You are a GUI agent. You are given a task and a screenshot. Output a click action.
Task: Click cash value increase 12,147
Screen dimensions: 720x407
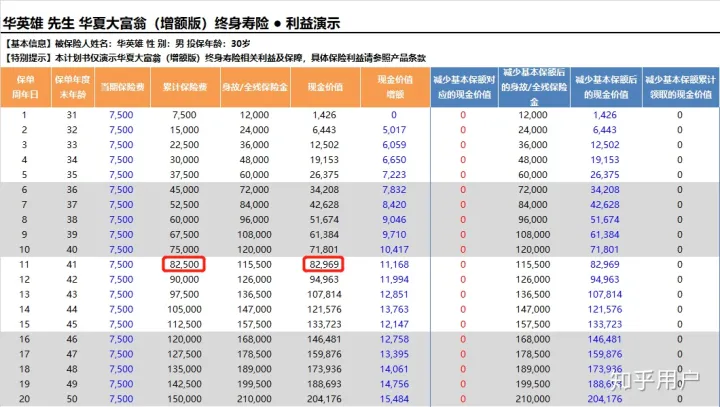coord(394,324)
